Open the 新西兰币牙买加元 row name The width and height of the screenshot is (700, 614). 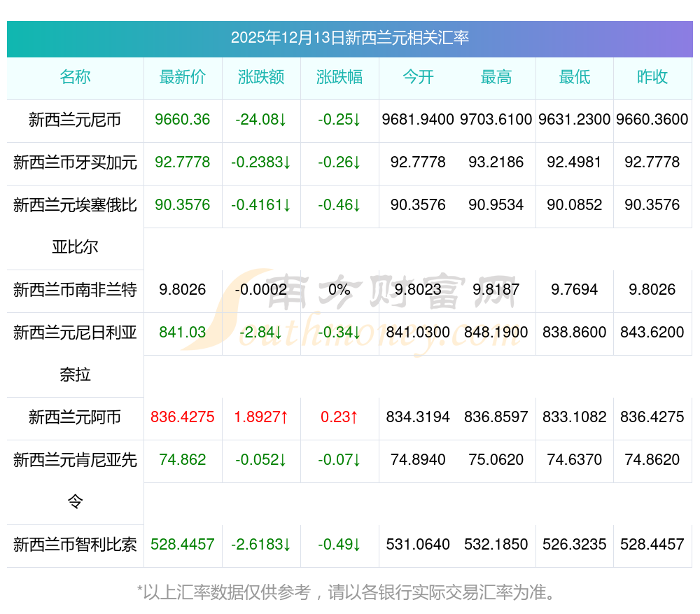[75, 163]
